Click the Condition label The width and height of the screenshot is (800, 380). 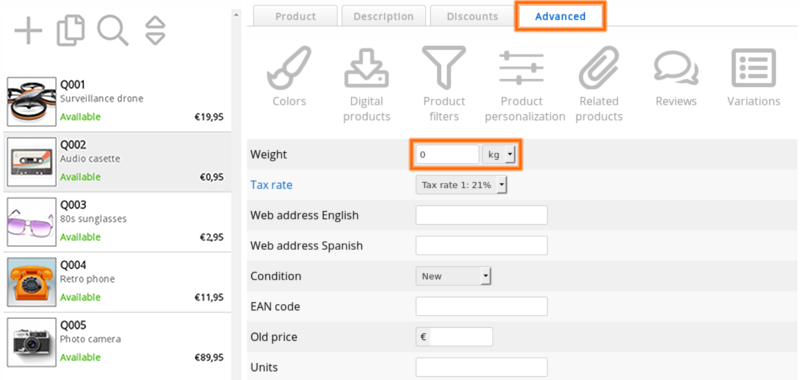coord(276,276)
